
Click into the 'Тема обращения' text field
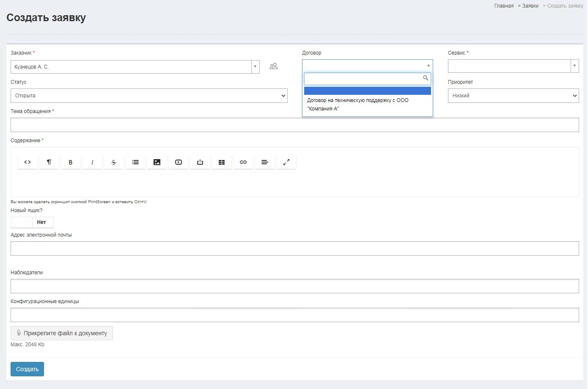294,125
